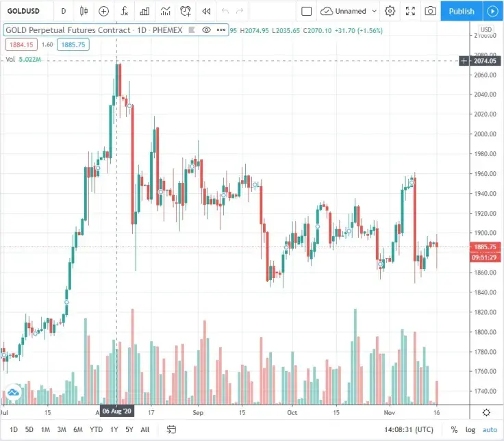Click the compare or add symbol icon
The image size is (504, 441).
click(x=103, y=11)
